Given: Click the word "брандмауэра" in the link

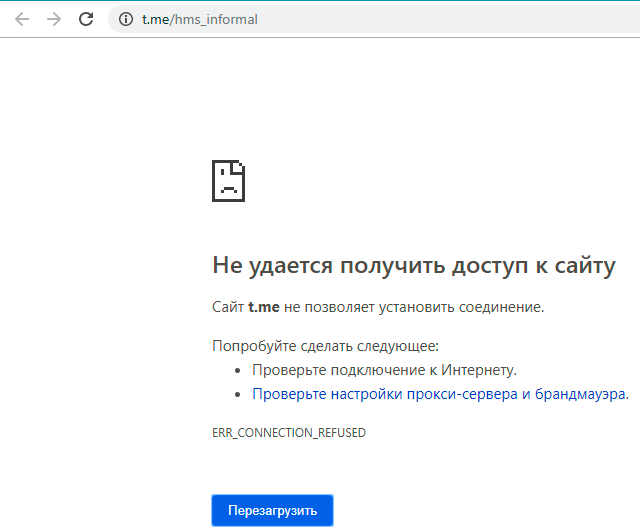Looking at the screenshot, I should tap(579, 394).
